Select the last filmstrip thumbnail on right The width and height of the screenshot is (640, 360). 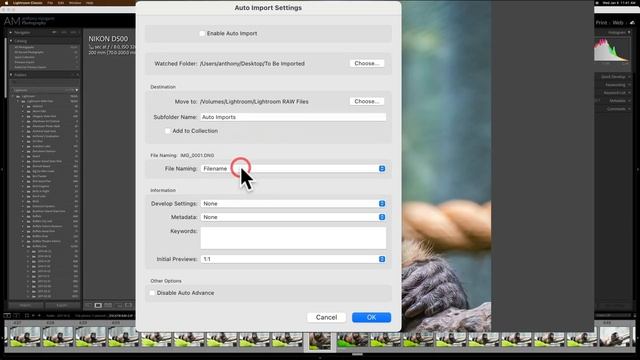click(614, 337)
